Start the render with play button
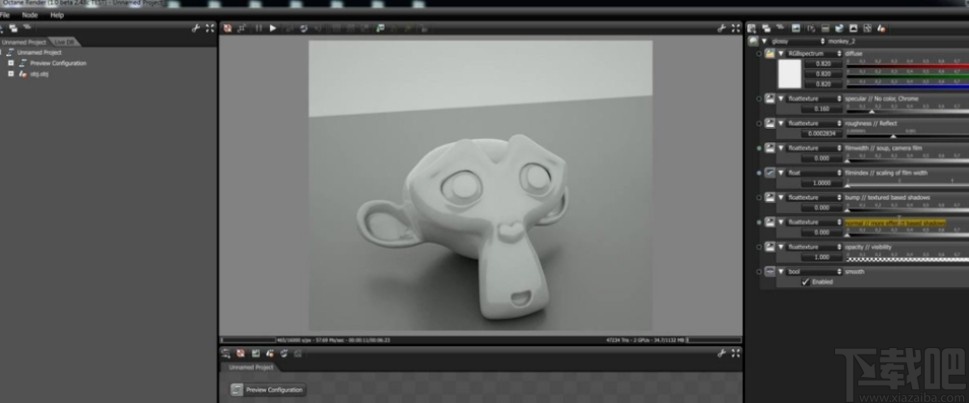The width and height of the screenshot is (969, 403). coord(273,28)
